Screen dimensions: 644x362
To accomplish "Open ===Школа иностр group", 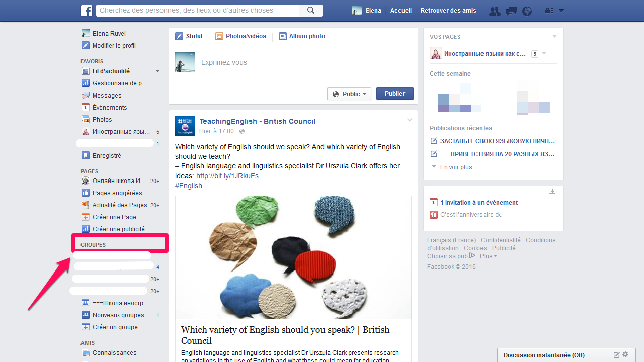I will click(x=121, y=303).
